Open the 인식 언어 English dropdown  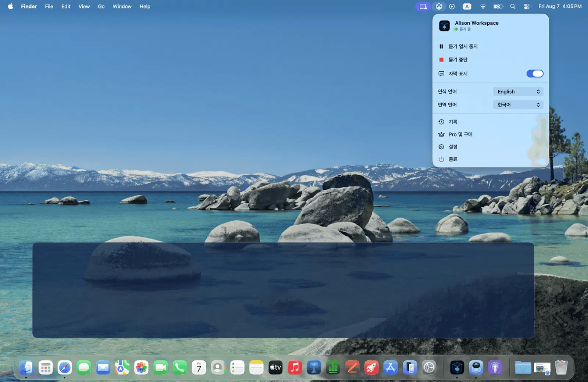(x=518, y=92)
